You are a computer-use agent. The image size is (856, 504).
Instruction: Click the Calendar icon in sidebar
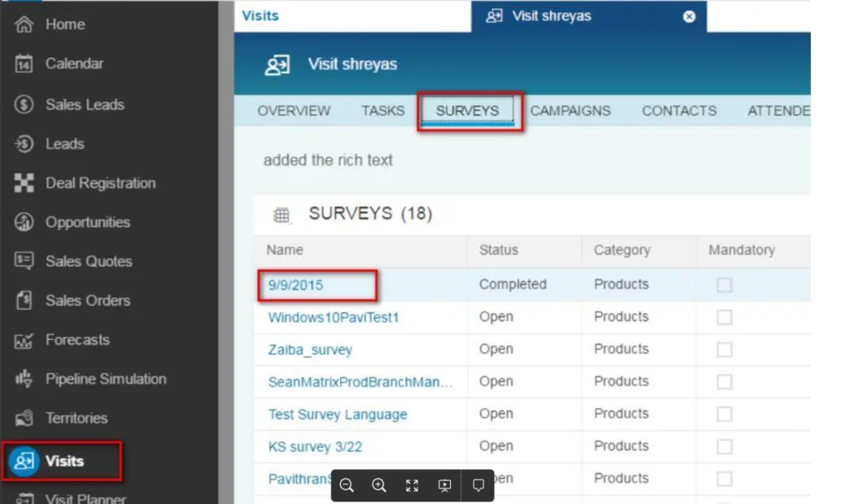(24, 63)
